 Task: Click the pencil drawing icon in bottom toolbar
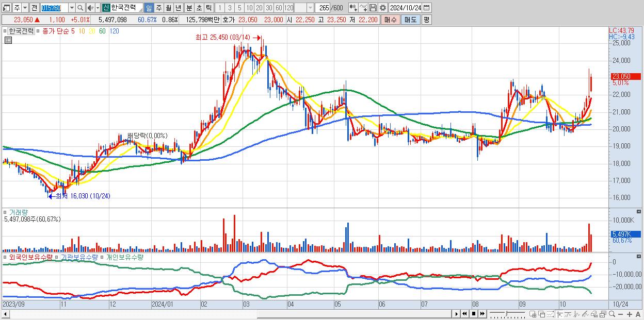click(585, 314)
